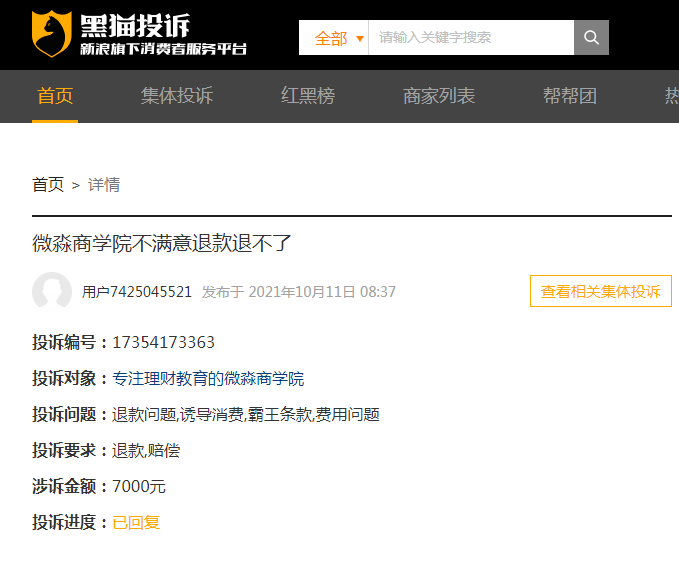Click the 退款,赔偿 complaint request text

click(x=146, y=451)
